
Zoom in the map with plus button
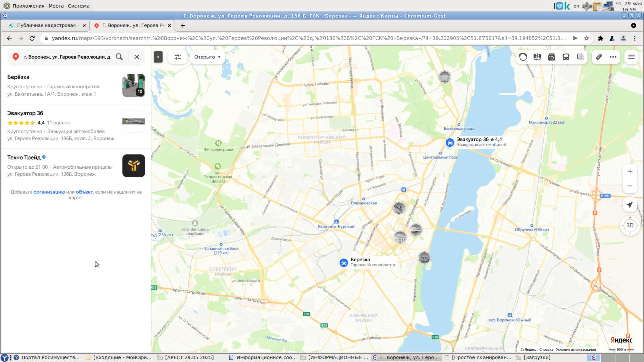click(630, 171)
